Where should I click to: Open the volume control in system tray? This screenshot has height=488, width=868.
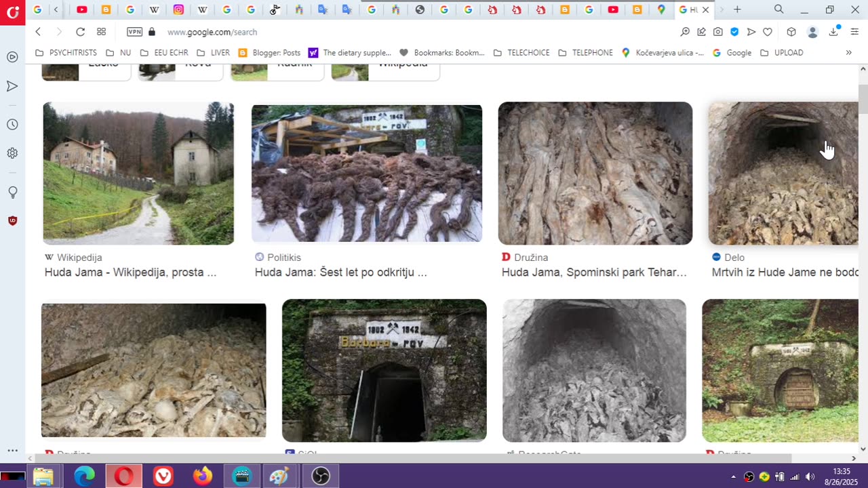pos(810,476)
